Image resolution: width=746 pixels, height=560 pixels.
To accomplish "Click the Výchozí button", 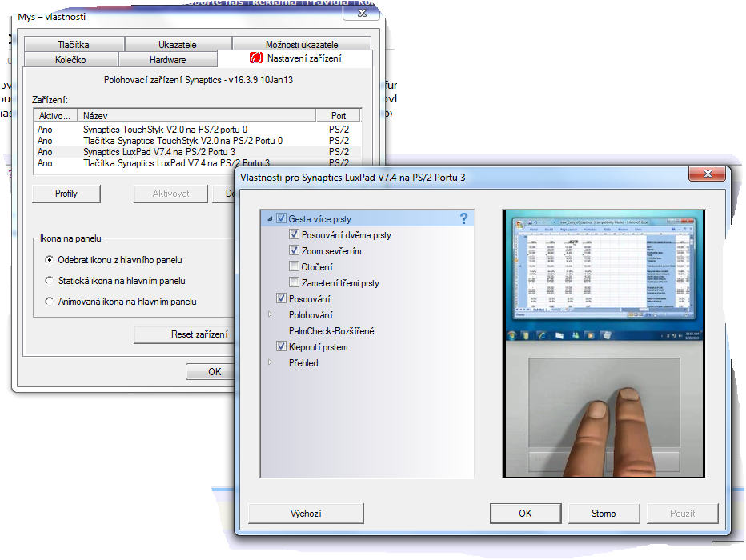I will click(x=306, y=514).
